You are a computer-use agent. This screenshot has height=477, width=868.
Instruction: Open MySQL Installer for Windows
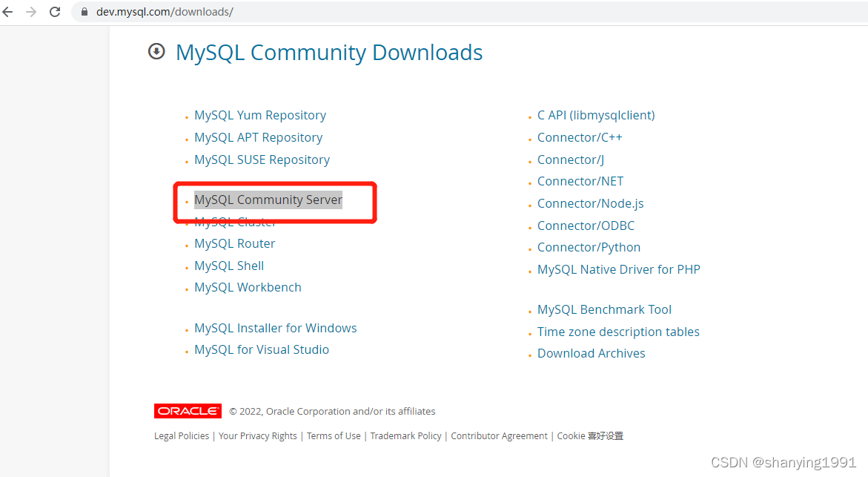point(275,328)
